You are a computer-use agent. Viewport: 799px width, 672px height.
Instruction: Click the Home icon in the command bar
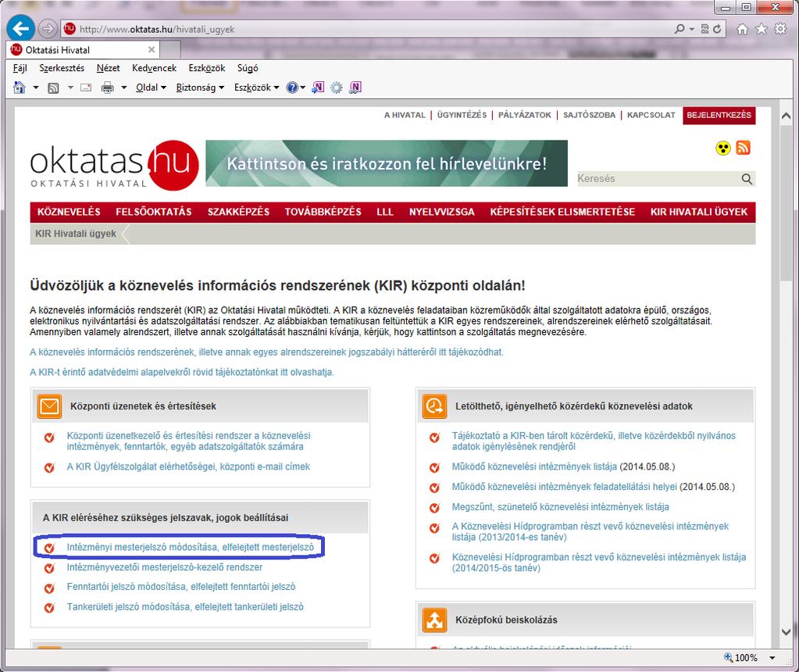[x=20, y=88]
